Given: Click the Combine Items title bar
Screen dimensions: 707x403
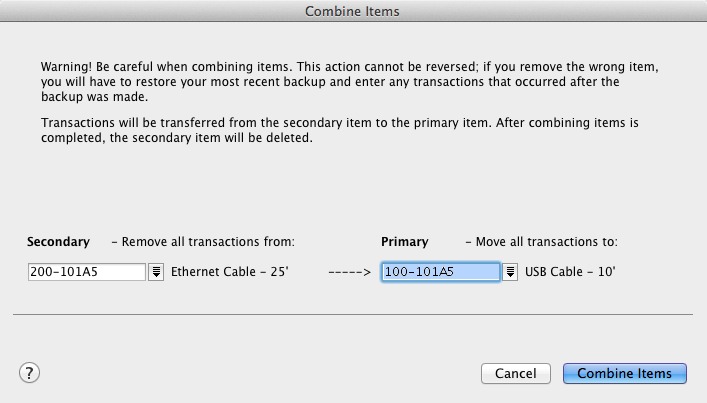Looking at the screenshot, I should [x=353, y=11].
